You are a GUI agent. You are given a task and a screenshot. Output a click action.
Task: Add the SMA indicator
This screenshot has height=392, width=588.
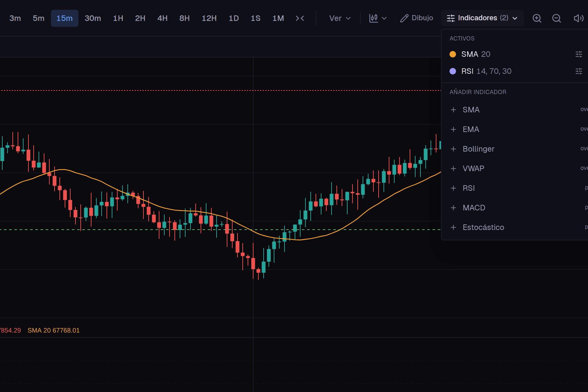click(519, 110)
